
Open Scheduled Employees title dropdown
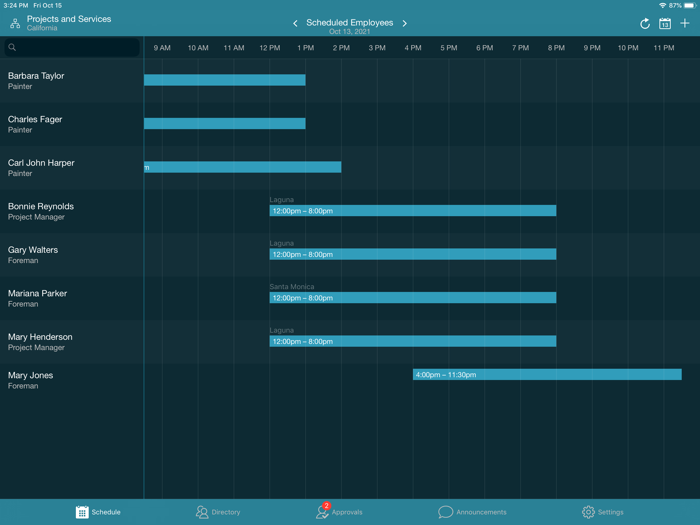(350, 23)
